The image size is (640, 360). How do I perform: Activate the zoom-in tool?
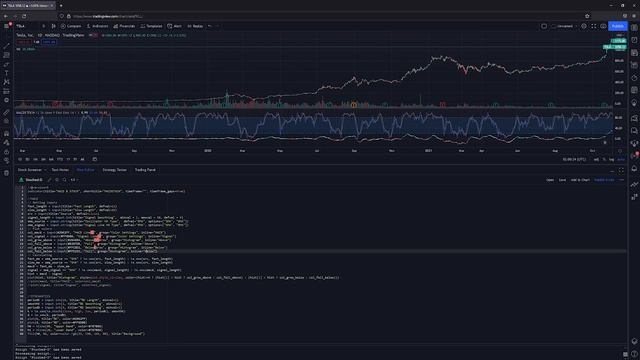click(7, 121)
